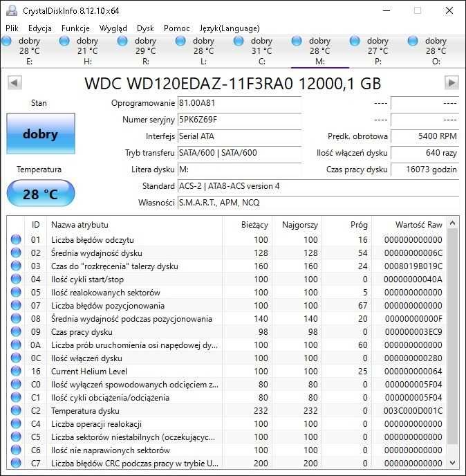Screen dimensions: 466x476
Task: Click status orb for attribute 05
Action: click(16, 292)
